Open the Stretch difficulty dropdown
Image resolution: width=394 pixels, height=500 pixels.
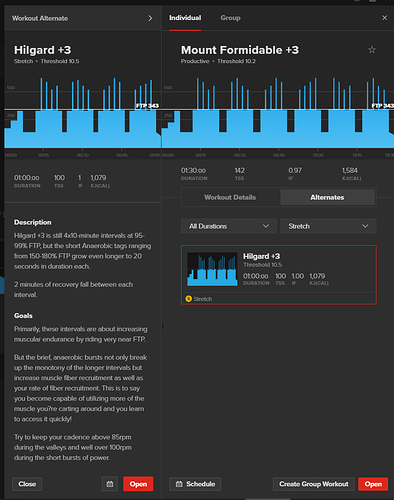(x=328, y=226)
